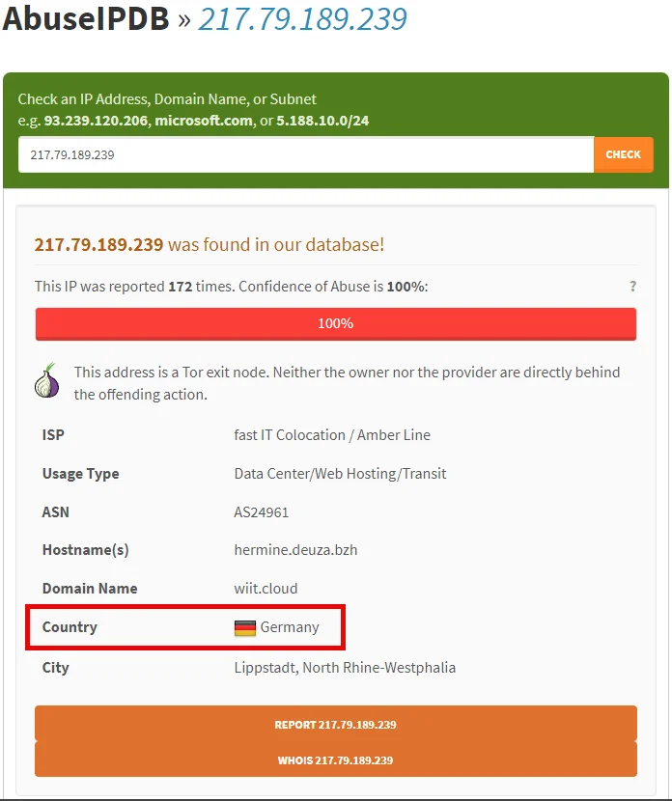Click the city Lippstadt, North Rhine-Westphalia
The height and width of the screenshot is (801, 672).
[x=345, y=668]
